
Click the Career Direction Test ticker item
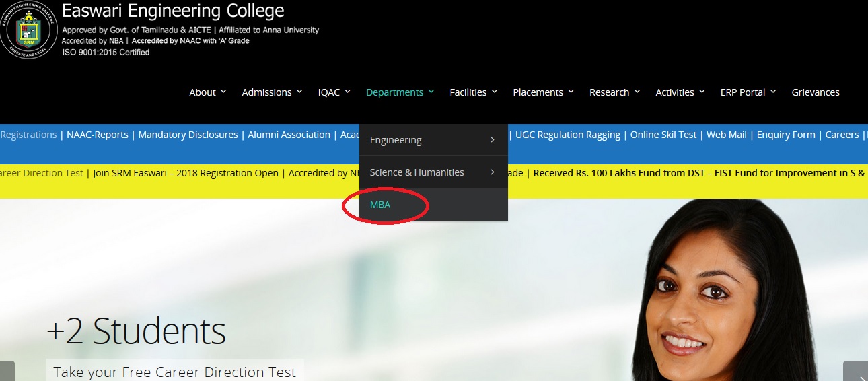click(x=42, y=173)
